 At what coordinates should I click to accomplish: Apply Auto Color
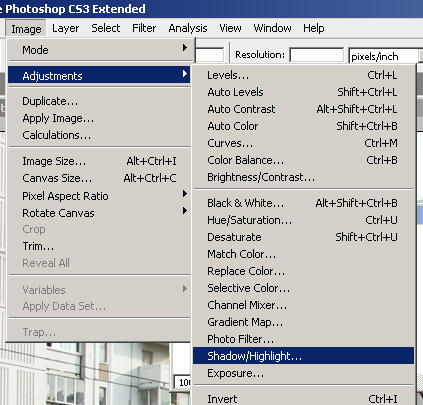click(x=303, y=126)
